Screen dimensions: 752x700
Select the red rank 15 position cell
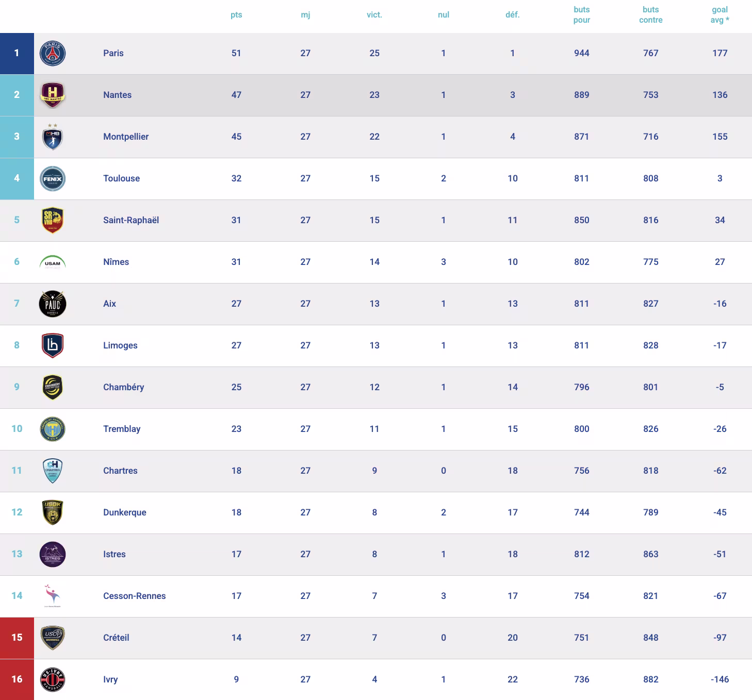[x=17, y=638]
